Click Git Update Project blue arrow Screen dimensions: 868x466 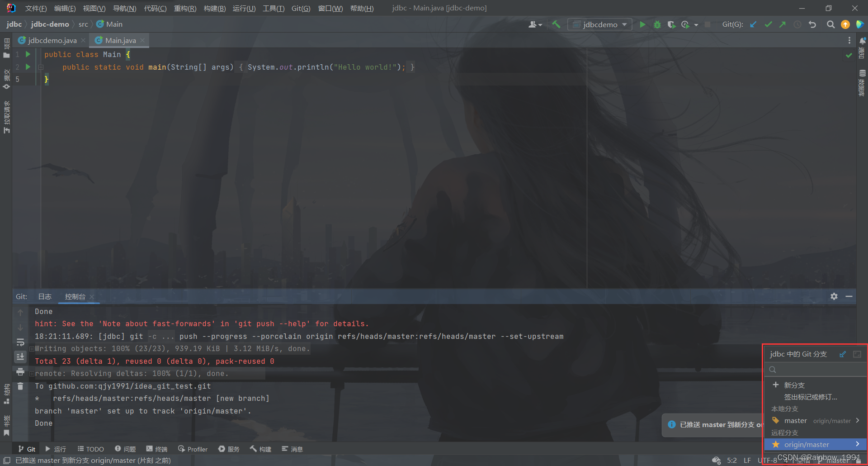click(753, 24)
